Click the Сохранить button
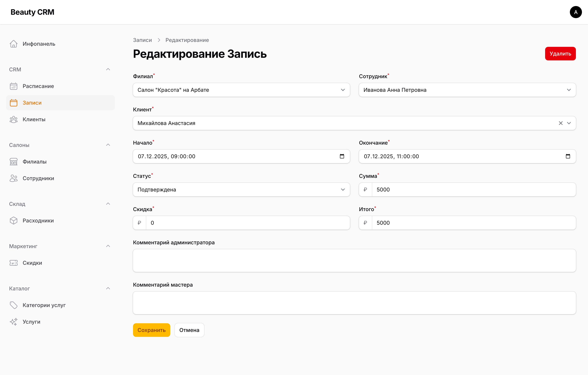Screen dimensions: 588x375 coord(151,330)
